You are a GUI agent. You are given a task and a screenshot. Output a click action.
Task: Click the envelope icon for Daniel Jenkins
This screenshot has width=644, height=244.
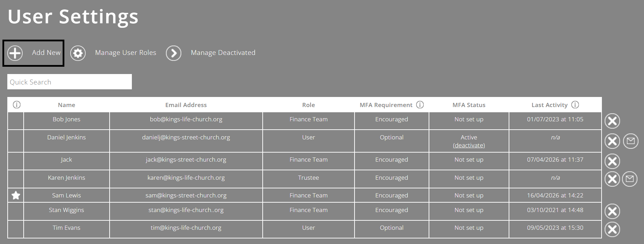click(x=631, y=141)
